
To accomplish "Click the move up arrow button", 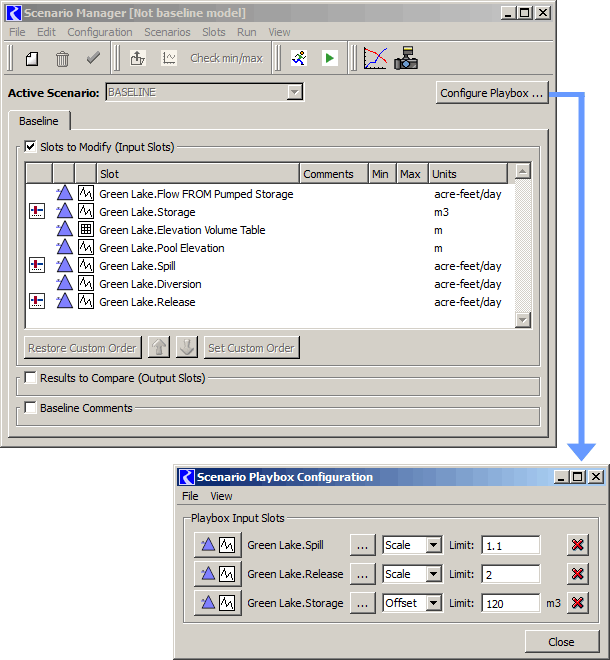I will 159,348.
